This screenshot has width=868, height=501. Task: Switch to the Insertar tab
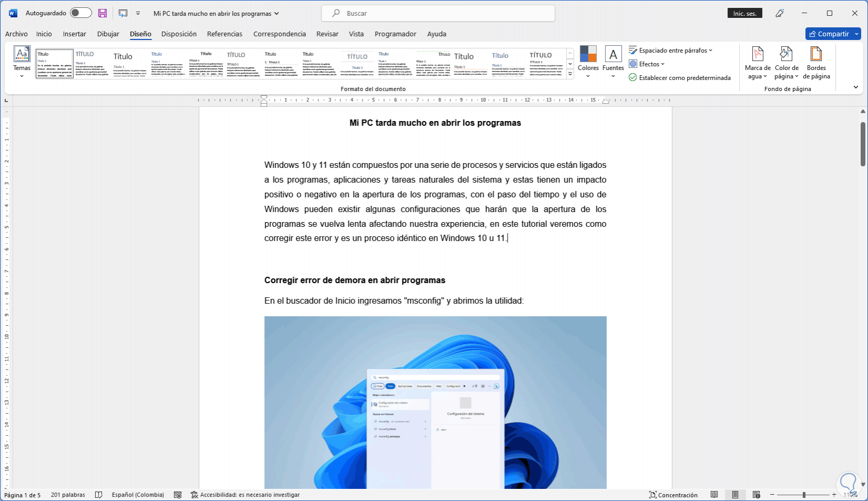(x=75, y=34)
